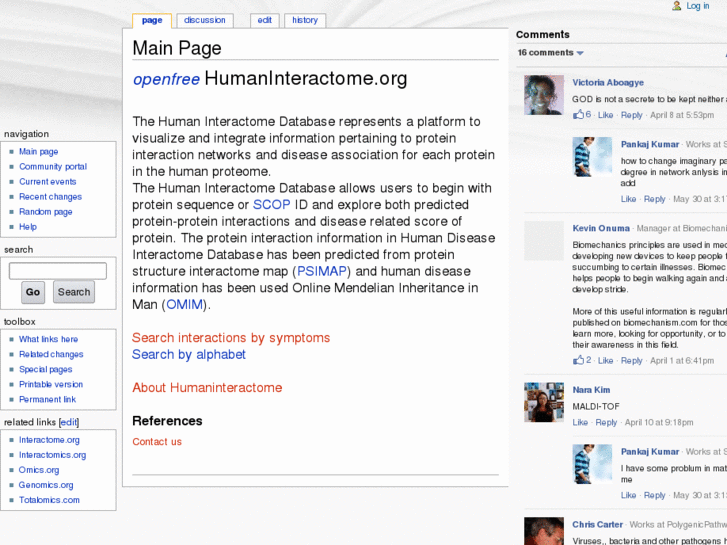Click the user icon beside Log in
The image size is (727, 545).
pos(677,6)
